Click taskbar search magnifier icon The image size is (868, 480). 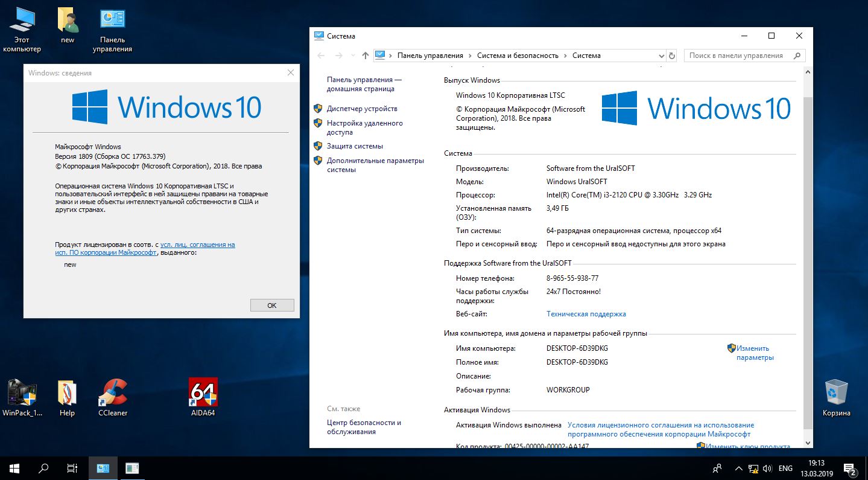coord(43,468)
